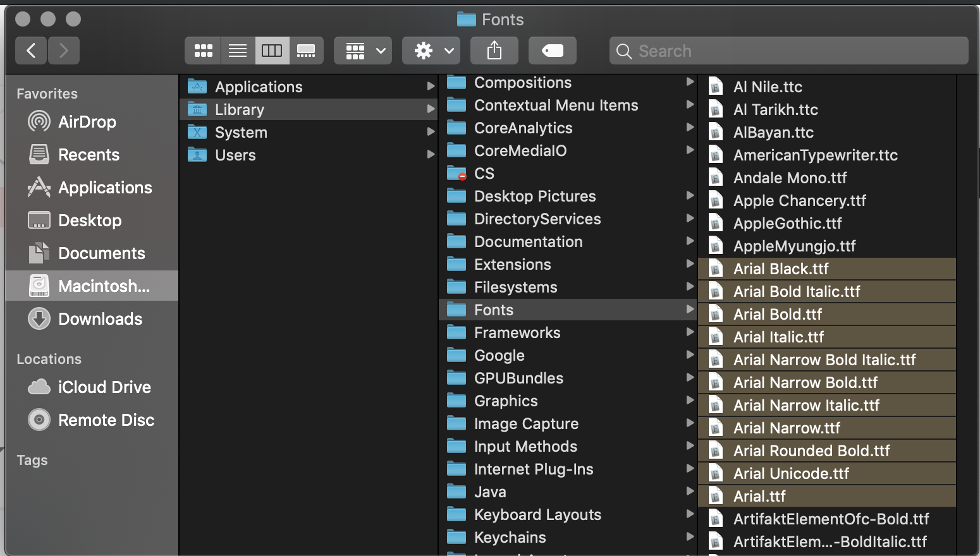Select Apple Chancery.ttf

827,200
